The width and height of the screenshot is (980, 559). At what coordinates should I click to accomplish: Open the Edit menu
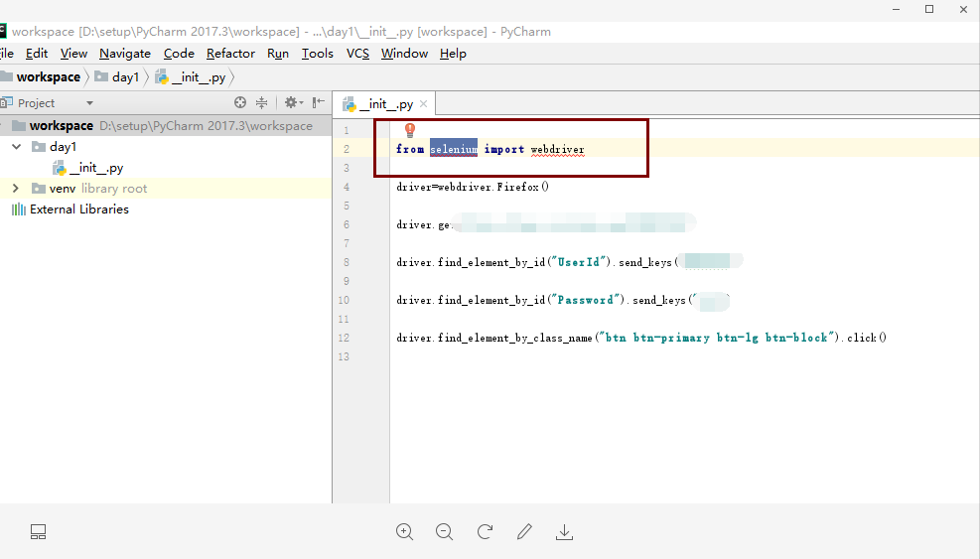(x=37, y=54)
